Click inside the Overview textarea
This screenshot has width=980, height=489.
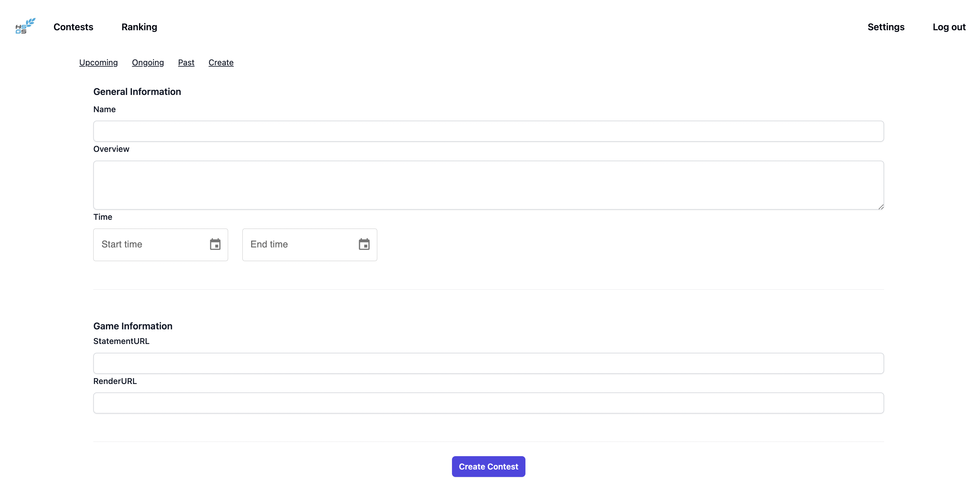488,185
